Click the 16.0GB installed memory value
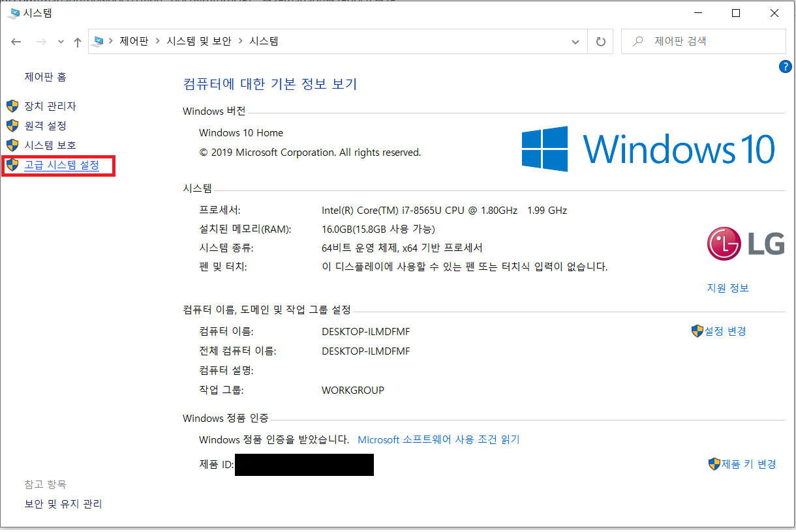796x532 pixels. click(x=378, y=229)
